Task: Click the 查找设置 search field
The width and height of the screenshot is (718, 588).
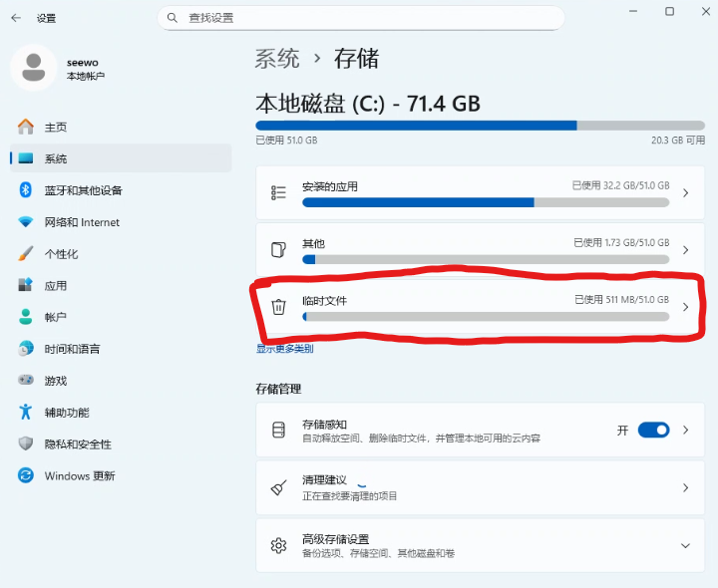Action: click(361, 18)
